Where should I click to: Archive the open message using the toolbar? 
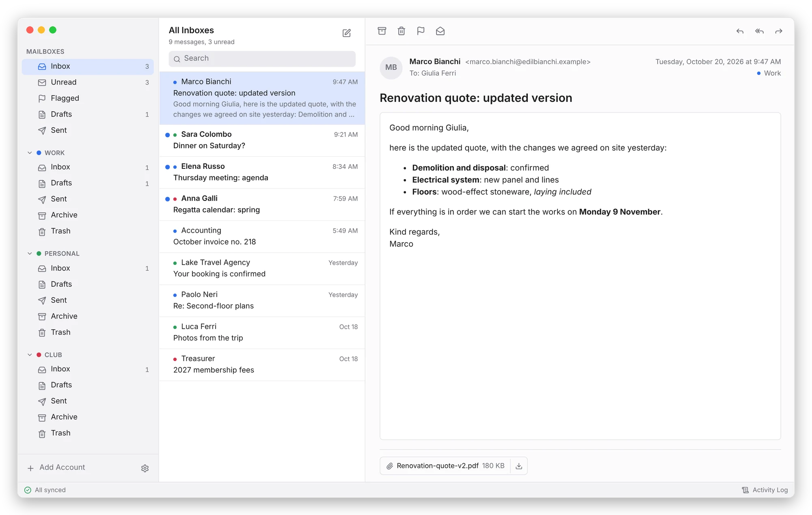pyautogui.click(x=382, y=31)
